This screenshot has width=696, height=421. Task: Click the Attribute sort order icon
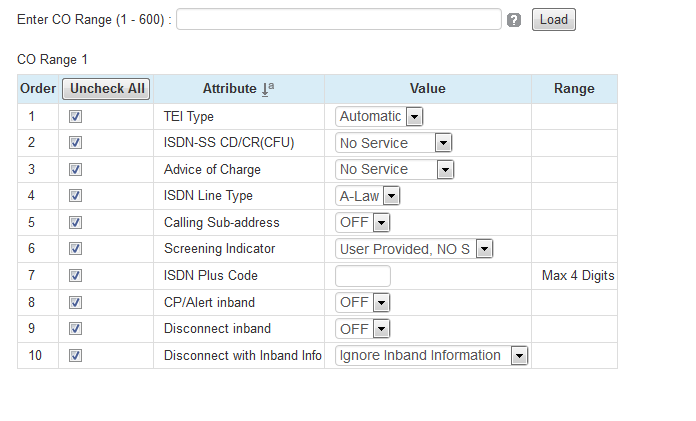267,89
